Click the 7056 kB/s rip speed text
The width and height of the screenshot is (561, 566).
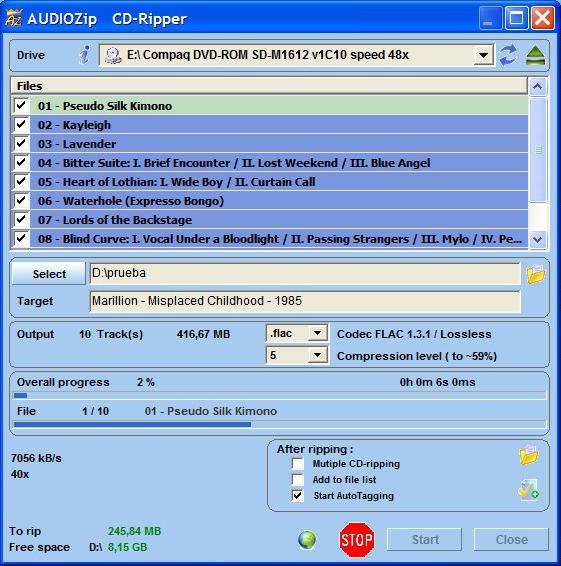[36, 458]
